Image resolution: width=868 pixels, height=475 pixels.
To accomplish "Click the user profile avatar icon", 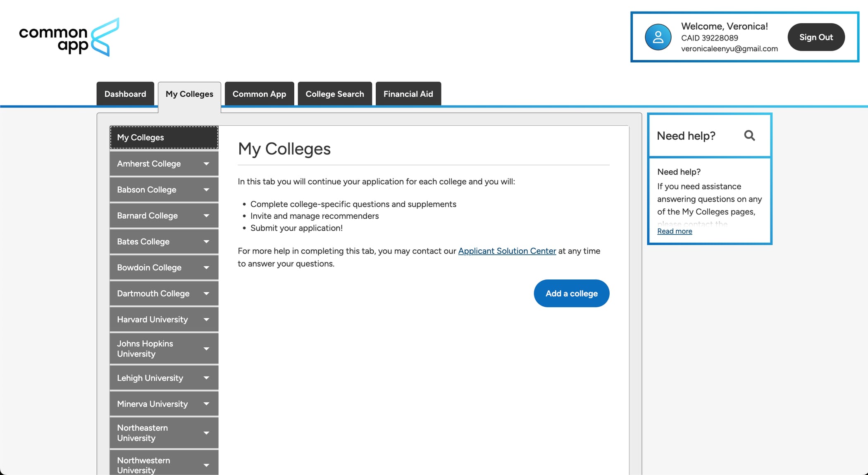I will tap(658, 37).
